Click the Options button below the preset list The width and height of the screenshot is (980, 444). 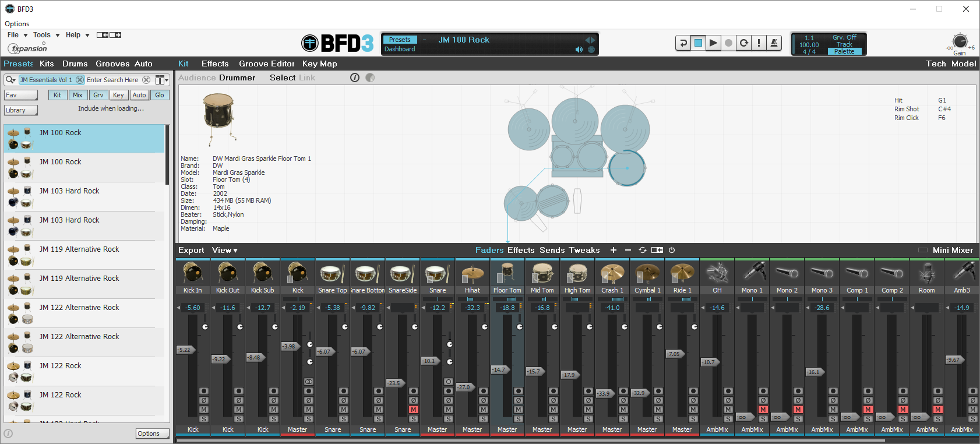[153, 434]
